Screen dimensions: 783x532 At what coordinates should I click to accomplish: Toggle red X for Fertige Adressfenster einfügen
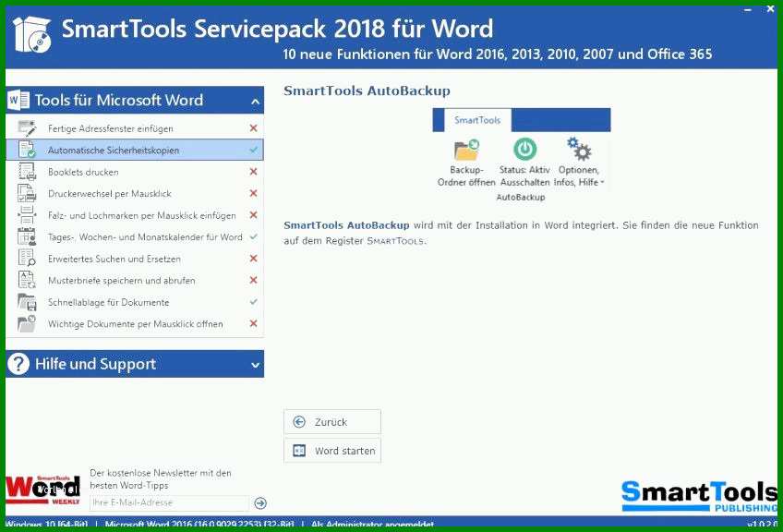tap(253, 127)
